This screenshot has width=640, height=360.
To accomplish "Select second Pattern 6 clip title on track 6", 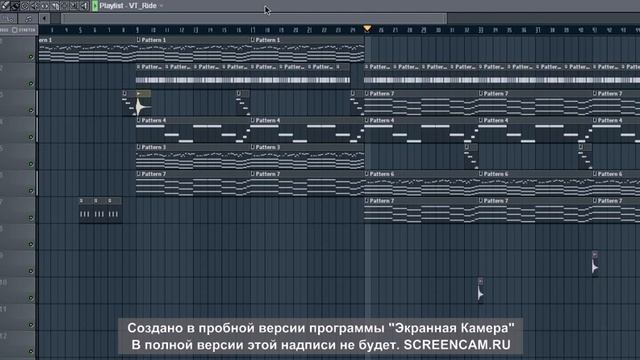I will click(x=496, y=174).
